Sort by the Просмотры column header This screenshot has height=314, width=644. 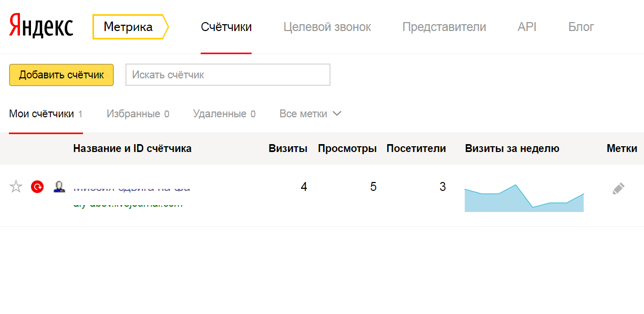[347, 148]
